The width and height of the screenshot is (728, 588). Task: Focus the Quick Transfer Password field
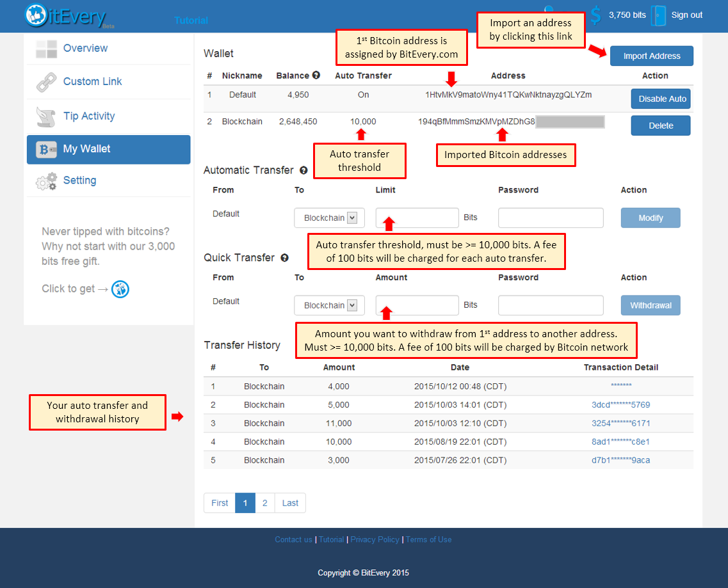click(551, 305)
